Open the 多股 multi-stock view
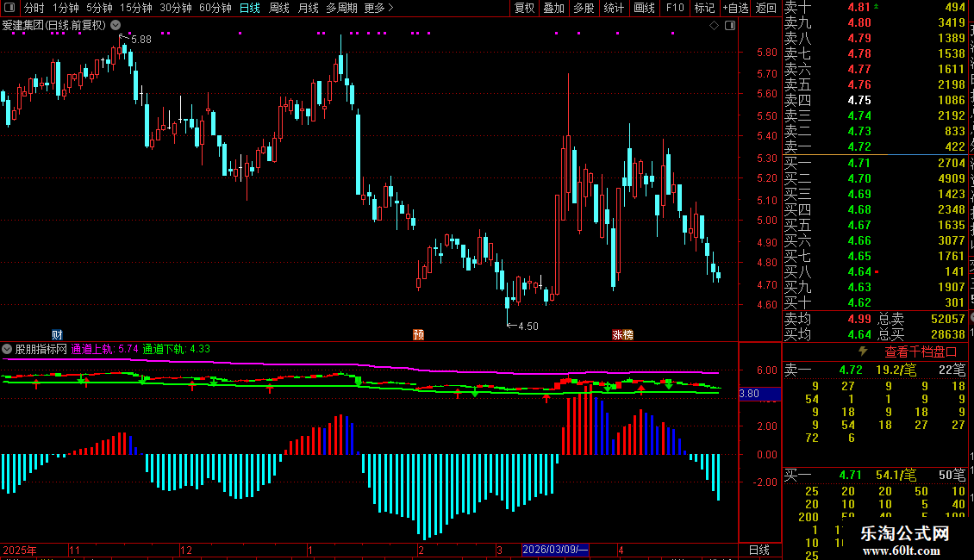 (584, 8)
